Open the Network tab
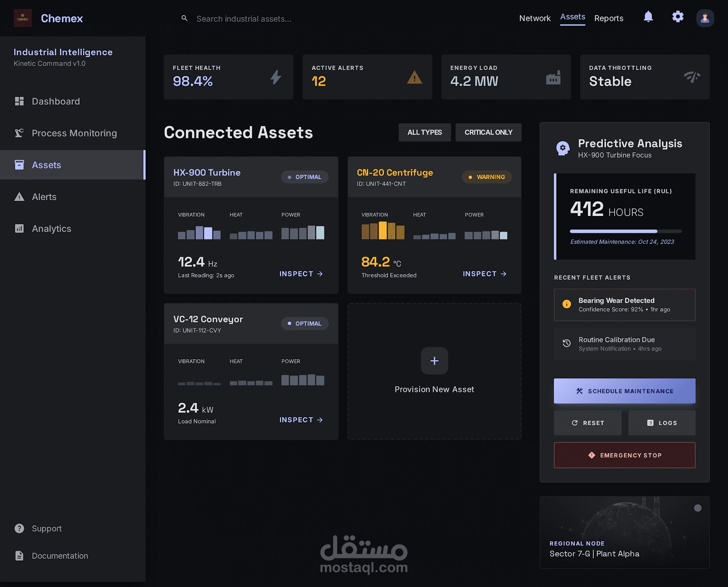Image resolution: width=728 pixels, height=587 pixels. [535, 18]
